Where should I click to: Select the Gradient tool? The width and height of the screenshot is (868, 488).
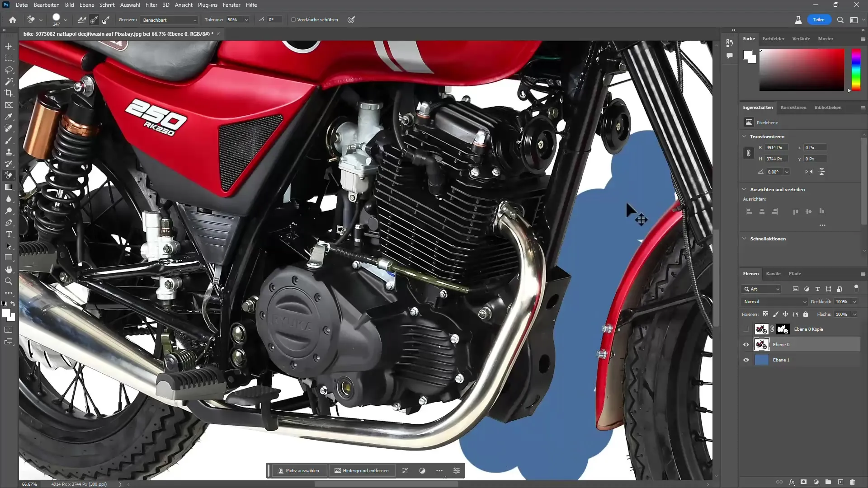point(9,188)
